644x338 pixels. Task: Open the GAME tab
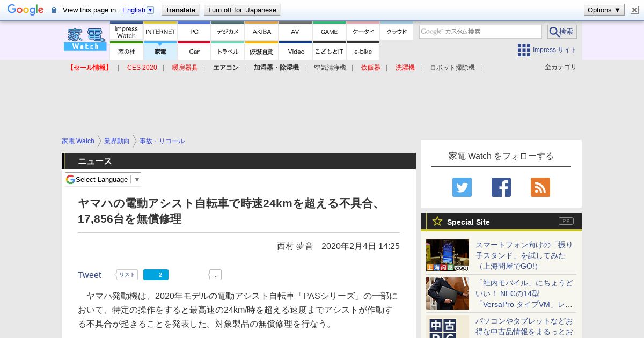tap(330, 32)
